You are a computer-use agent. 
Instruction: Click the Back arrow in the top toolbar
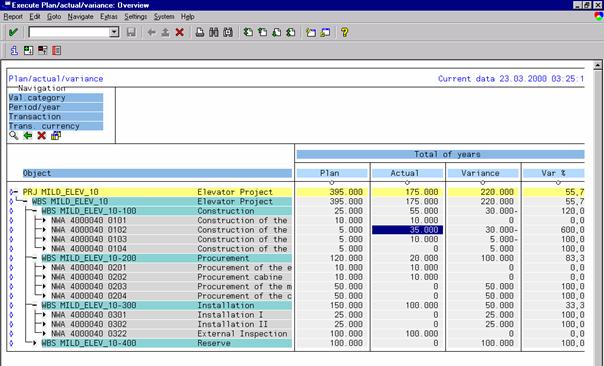point(151,32)
